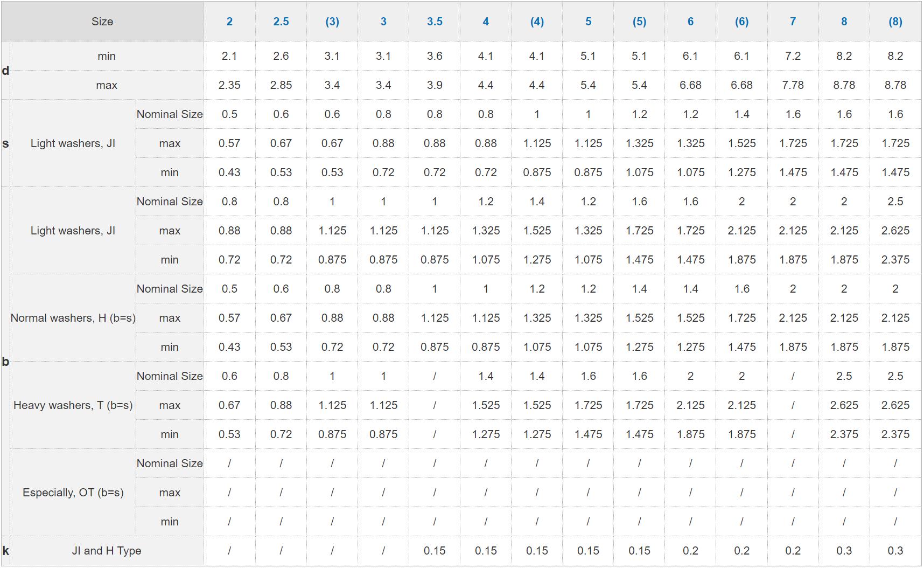Select the Normal washers, H (b=s) label

click(x=73, y=318)
